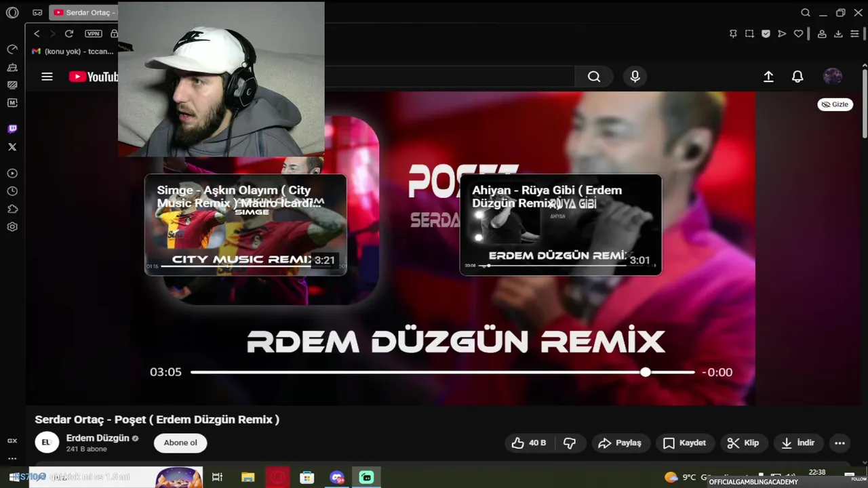Open the YouTube account avatar menu
Image resolution: width=868 pixels, height=488 pixels.
pos(833,77)
